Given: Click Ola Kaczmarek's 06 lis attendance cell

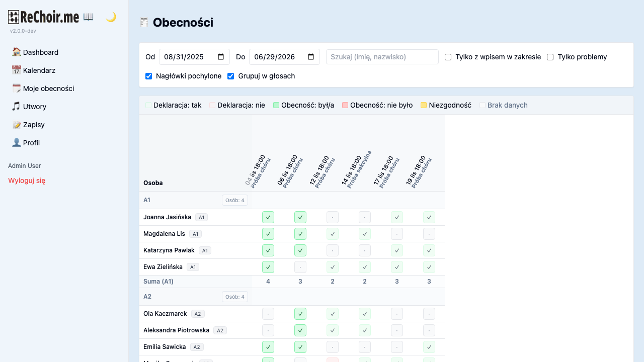Looking at the screenshot, I should point(300,314).
